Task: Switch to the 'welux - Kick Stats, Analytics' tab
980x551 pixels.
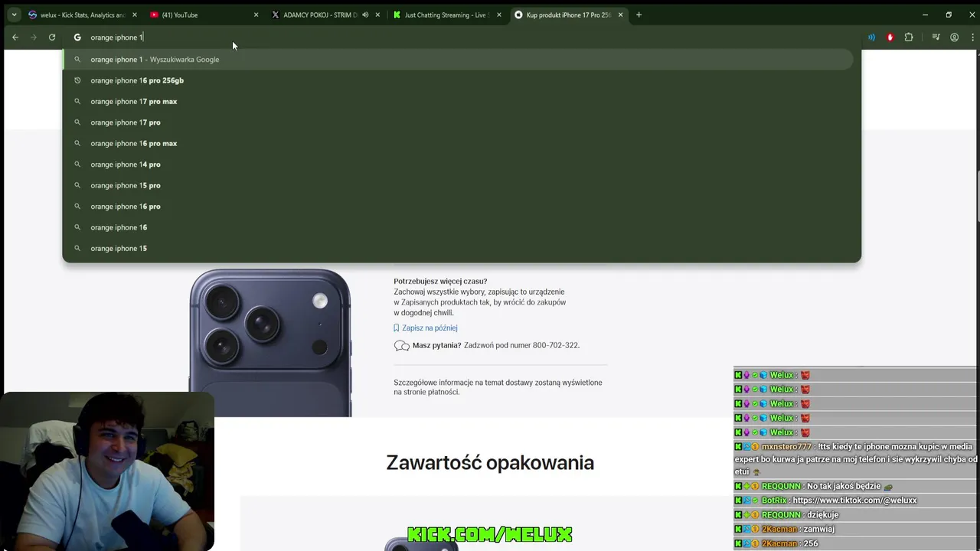Action: click(x=83, y=15)
